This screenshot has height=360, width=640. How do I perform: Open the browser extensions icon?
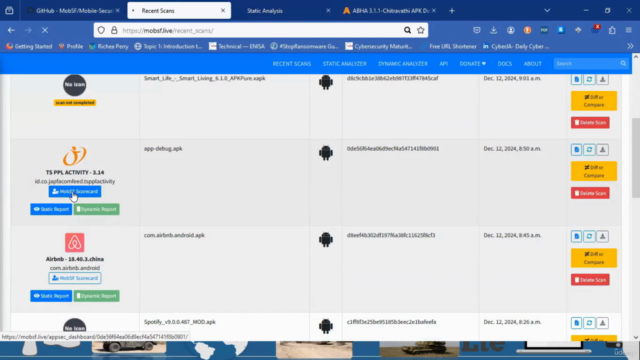click(612, 30)
